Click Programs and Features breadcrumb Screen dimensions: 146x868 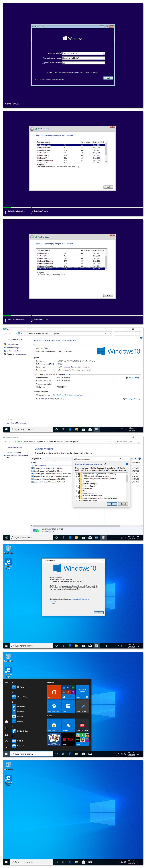click(x=54, y=441)
